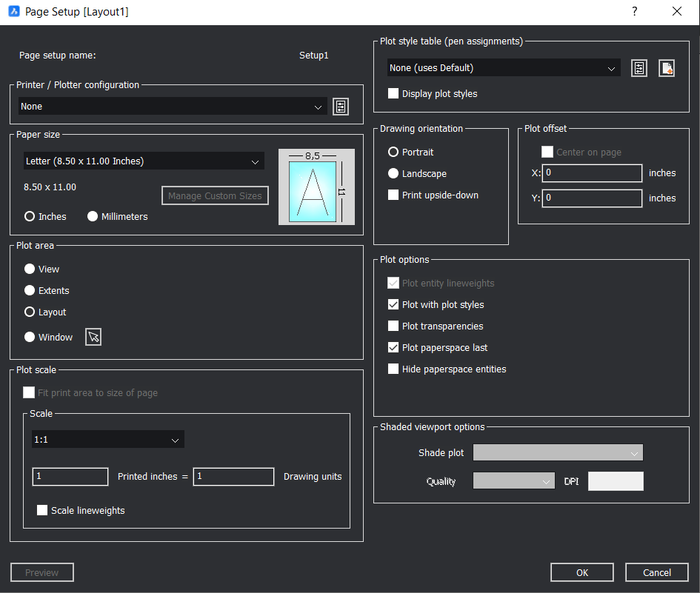Image resolution: width=700 pixels, height=593 pixels.
Task: Confirm settings with OK
Action: [x=581, y=572]
